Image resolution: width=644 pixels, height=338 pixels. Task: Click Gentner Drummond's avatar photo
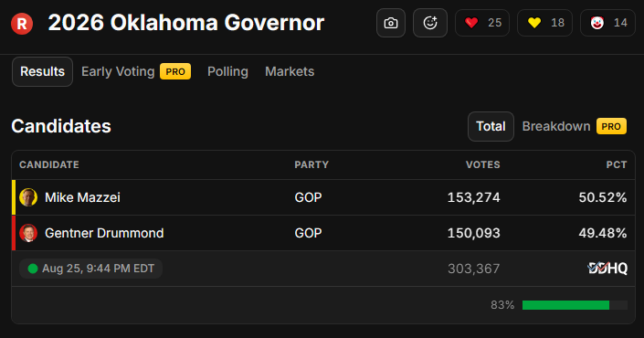click(x=28, y=233)
